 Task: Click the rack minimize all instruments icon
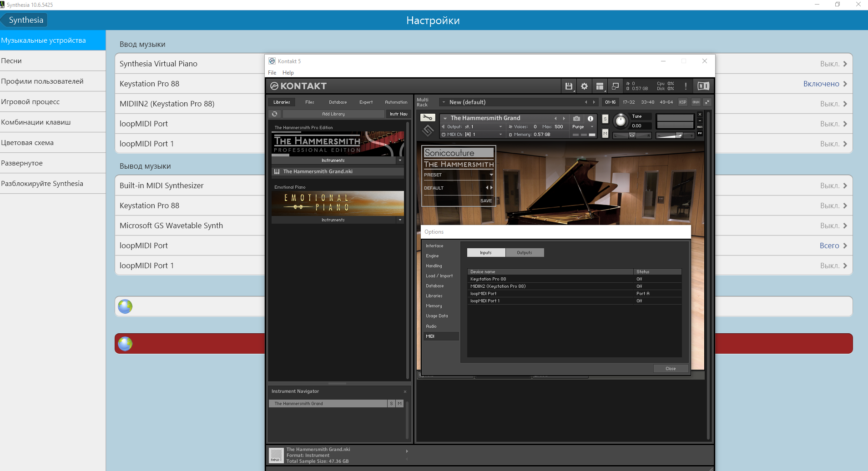pos(707,102)
